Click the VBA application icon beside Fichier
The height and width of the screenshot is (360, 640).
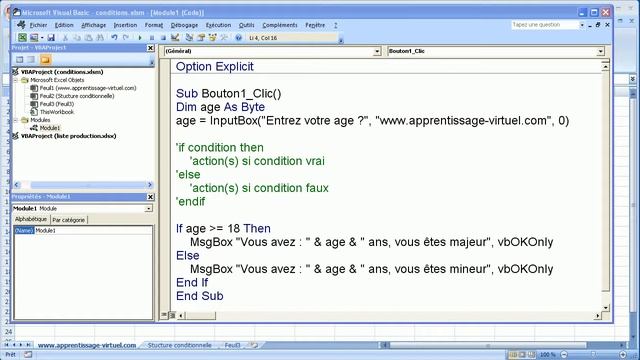coord(21,25)
